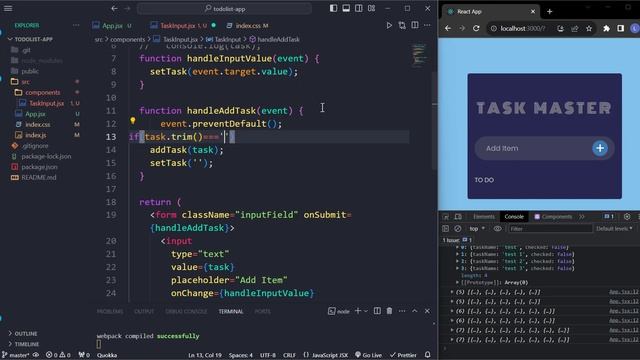
Task: Open notifications bell in status bar
Action: (x=427, y=355)
